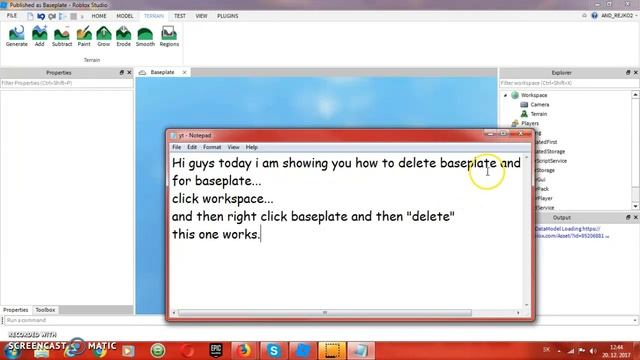Open Notepad File menu
This screenshot has width=640, height=360.
tap(176, 147)
